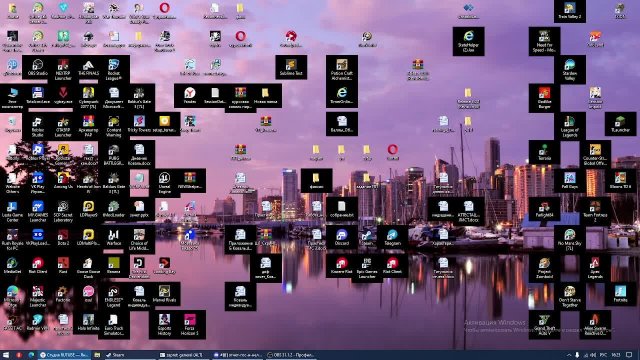Select the Project Zomboid shortcut

tap(544, 268)
